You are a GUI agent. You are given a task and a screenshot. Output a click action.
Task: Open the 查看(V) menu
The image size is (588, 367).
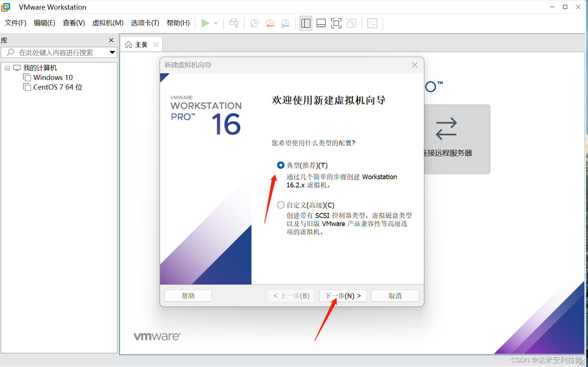pos(74,23)
